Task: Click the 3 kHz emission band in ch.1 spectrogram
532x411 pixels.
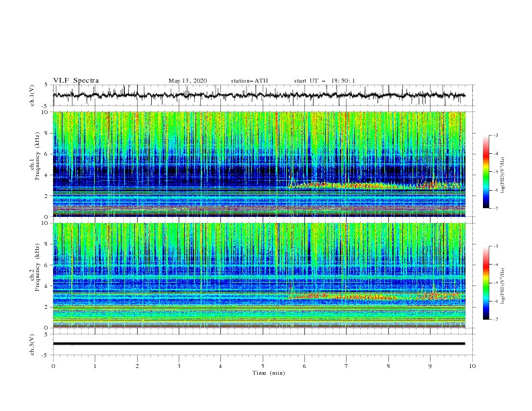Action: click(376, 185)
